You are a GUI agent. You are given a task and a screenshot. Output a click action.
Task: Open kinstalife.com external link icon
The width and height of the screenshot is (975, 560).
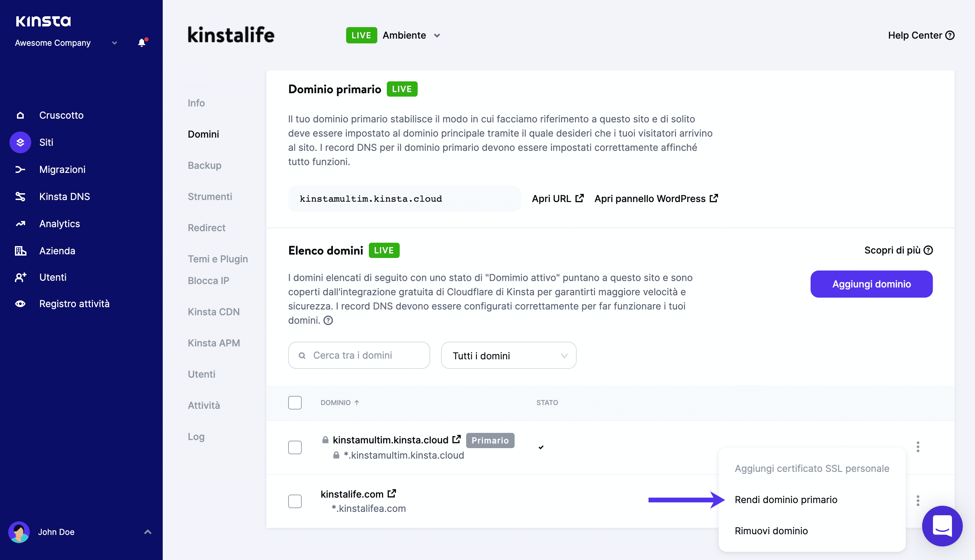tap(392, 494)
